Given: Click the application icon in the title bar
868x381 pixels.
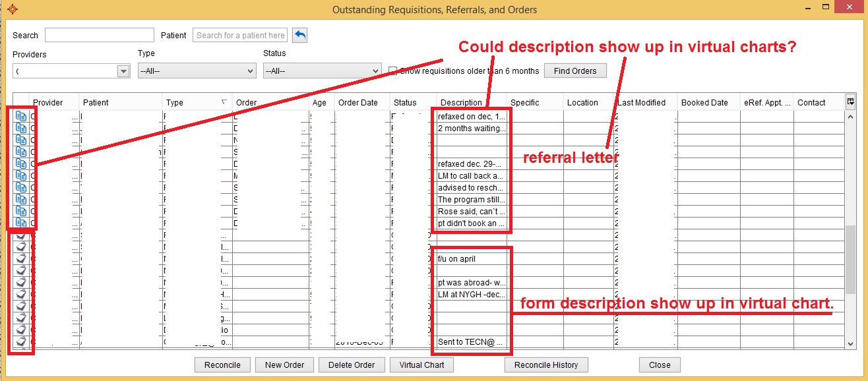Looking at the screenshot, I should tap(12, 9).
